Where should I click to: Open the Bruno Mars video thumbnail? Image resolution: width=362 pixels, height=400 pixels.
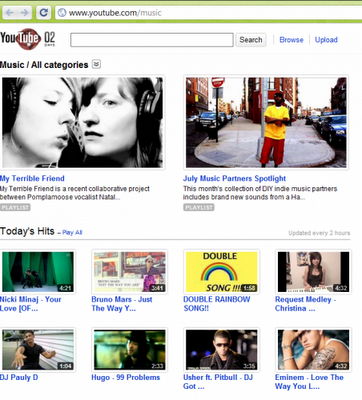coord(129,272)
